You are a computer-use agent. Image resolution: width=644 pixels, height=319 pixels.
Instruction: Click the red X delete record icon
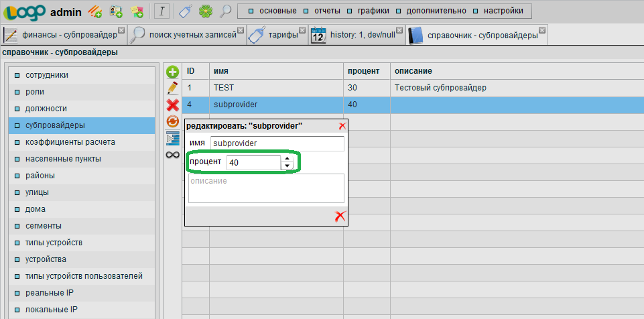[x=172, y=105]
